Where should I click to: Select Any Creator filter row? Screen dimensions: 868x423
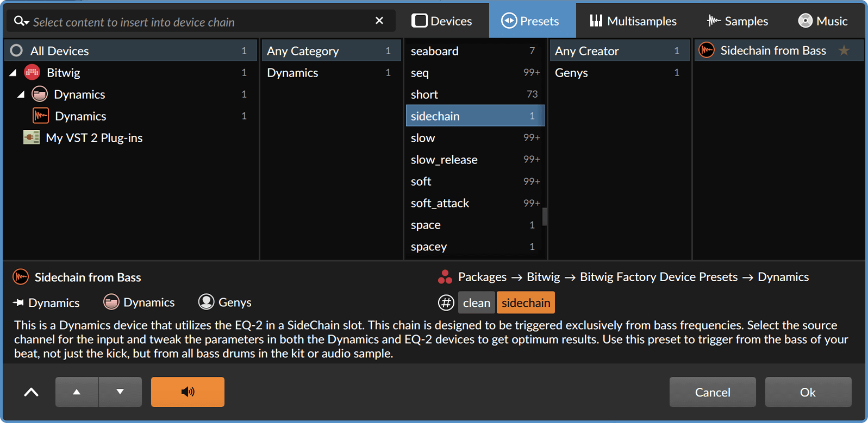coord(619,50)
